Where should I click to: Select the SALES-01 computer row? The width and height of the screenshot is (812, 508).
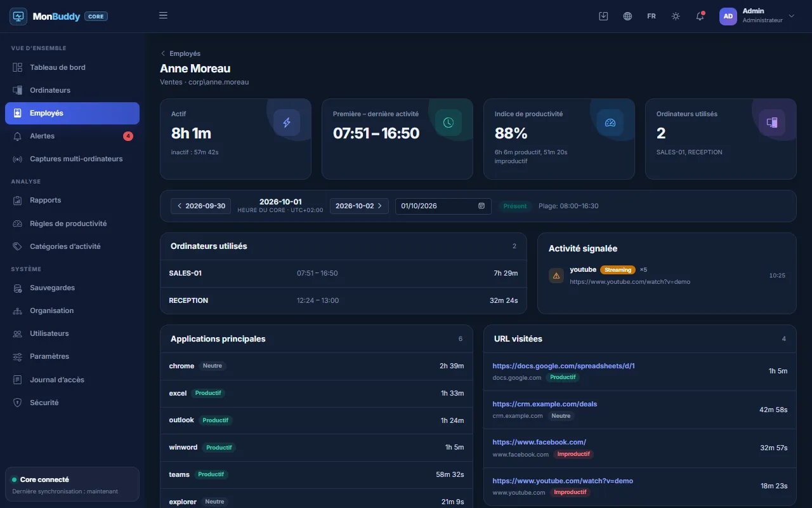pyautogui.click(x=343, y=273)
